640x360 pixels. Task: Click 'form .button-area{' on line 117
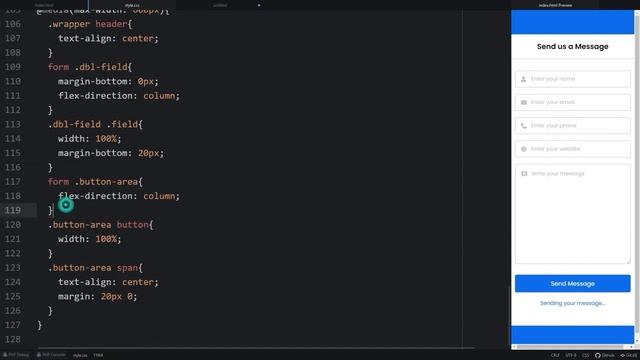pos(95,182)
